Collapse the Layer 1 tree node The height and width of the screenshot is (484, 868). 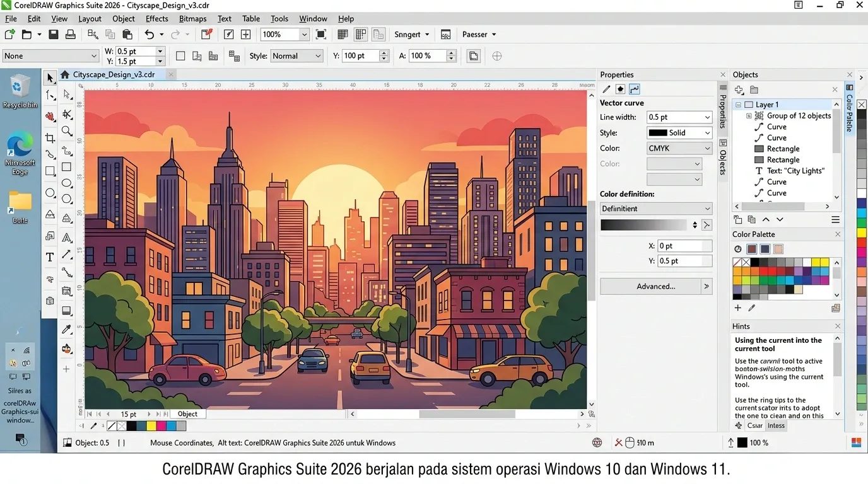(x=738, y=105)
